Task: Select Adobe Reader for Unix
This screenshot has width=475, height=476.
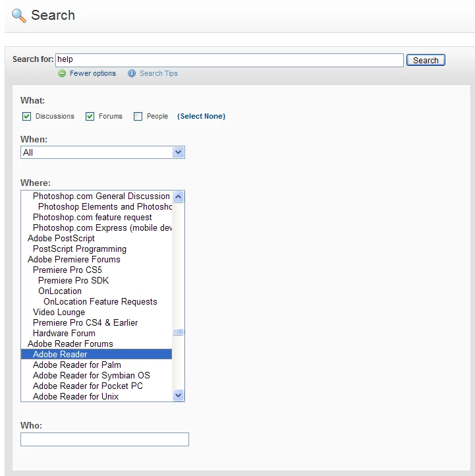Action: (x=96, y=396)
